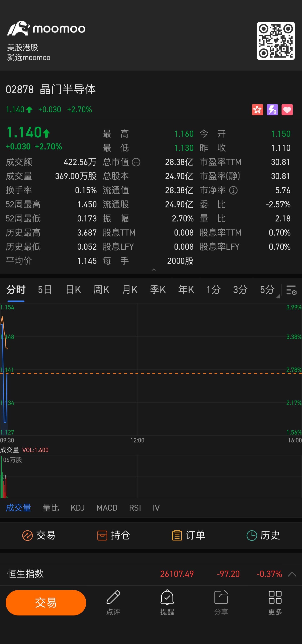
Task: Open the 交易 shortcut with orange icon
Action: click(39, 536)
